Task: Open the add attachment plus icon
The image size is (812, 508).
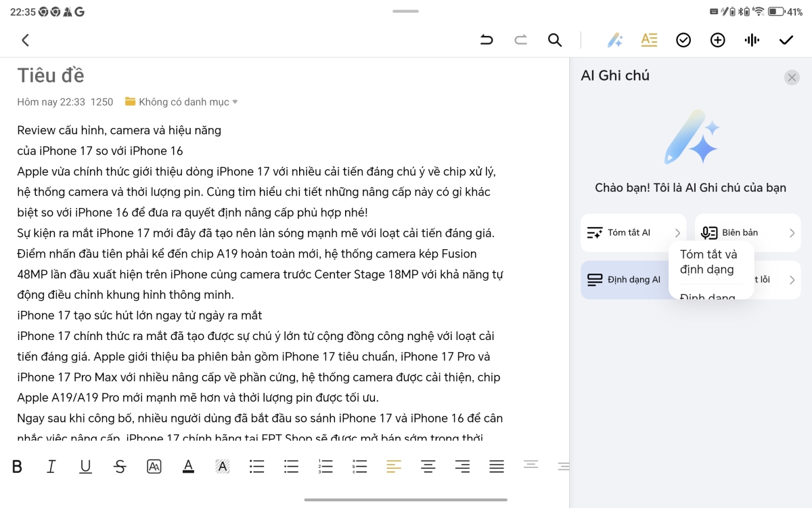Action: click(x=717, y=40)
